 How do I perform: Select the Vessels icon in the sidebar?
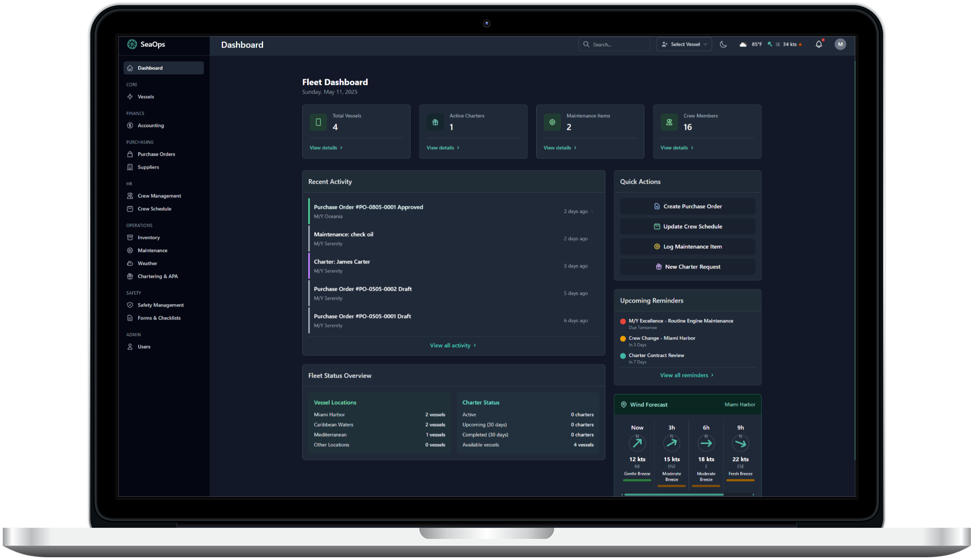[x=130, y=96]
